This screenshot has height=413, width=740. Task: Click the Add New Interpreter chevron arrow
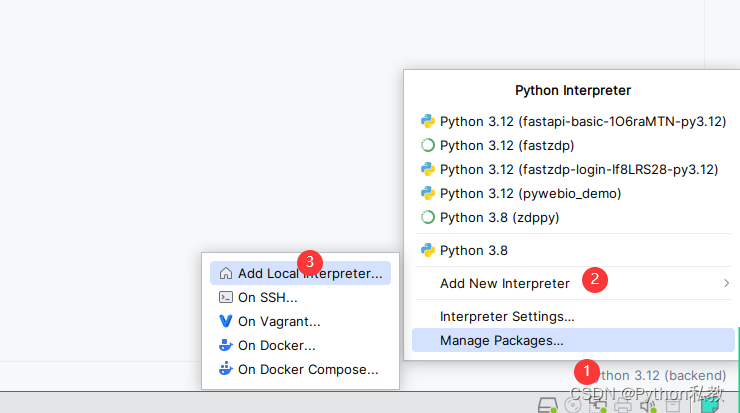[726, 283]
